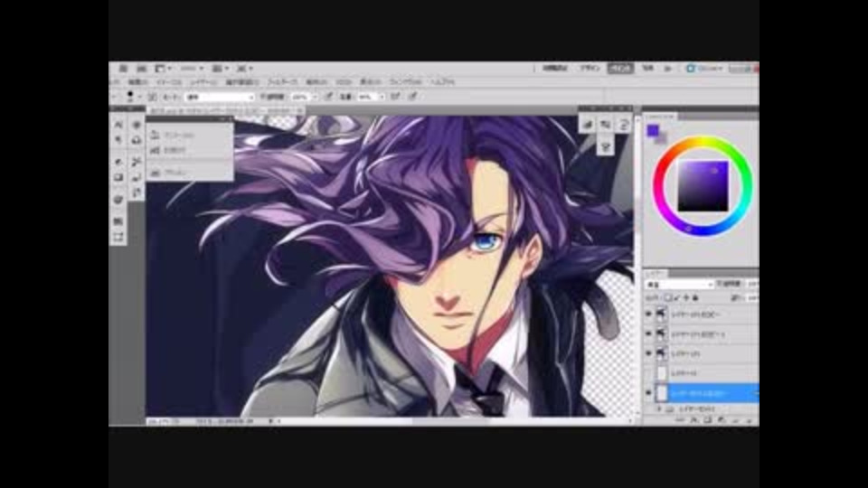The image size is (868, 488).
Task: Pick a shade in the saturation-brightness square
Action: (x=703, y=186)
